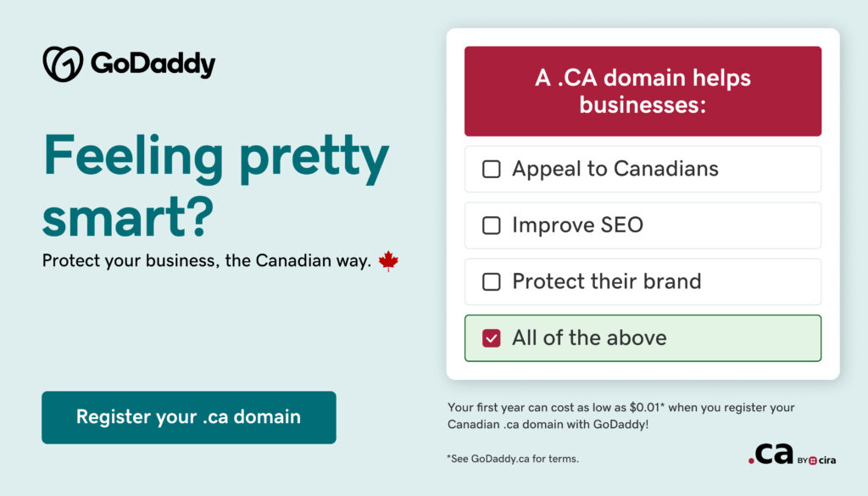Check the Appeal to Canadians checkbox
Image resolution: width=868 pixels, height=496 pixels.
pyautogui.click(x=492, y=170)
